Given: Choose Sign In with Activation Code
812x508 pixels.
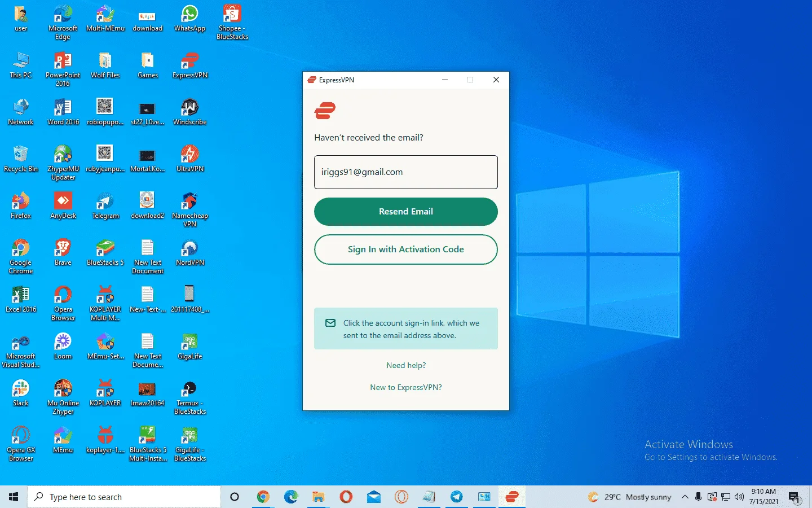Looking at the screenshot, I should pos(406,249).
